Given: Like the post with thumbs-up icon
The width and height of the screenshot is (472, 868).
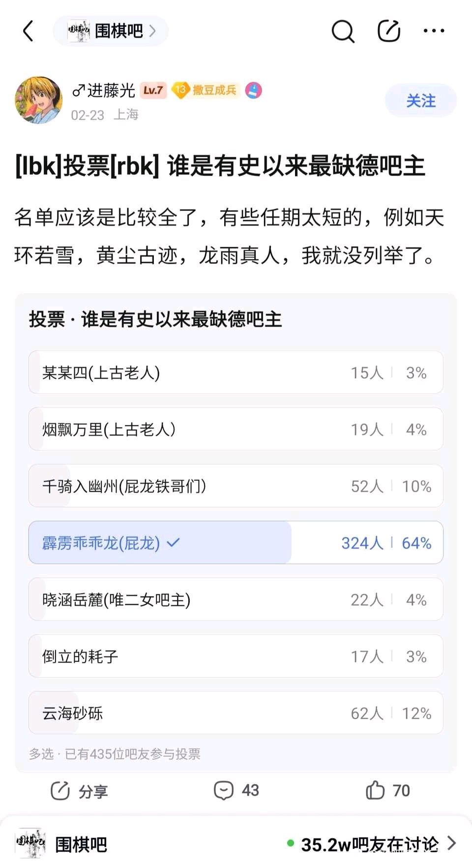Looking at the screenshot, I should (375, 790).
